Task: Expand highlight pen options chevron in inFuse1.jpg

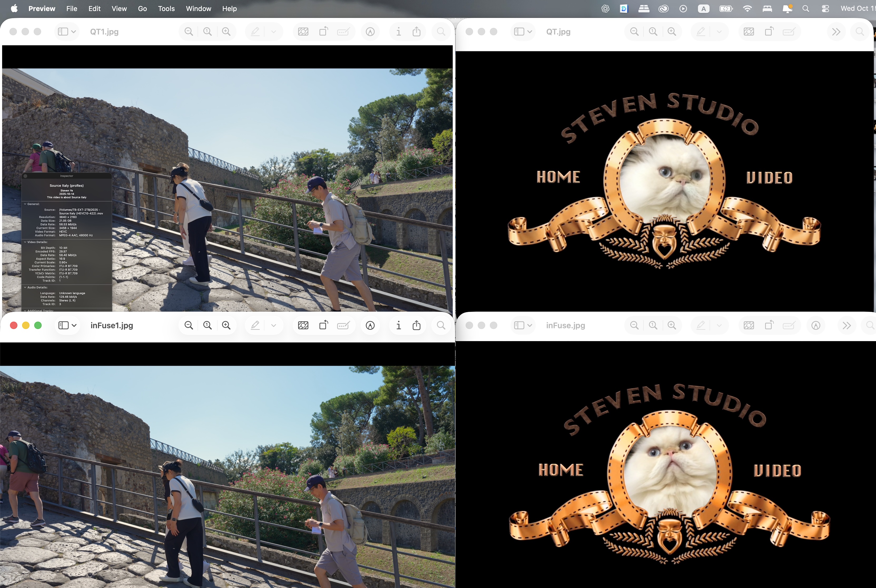Action: [273, 326]
